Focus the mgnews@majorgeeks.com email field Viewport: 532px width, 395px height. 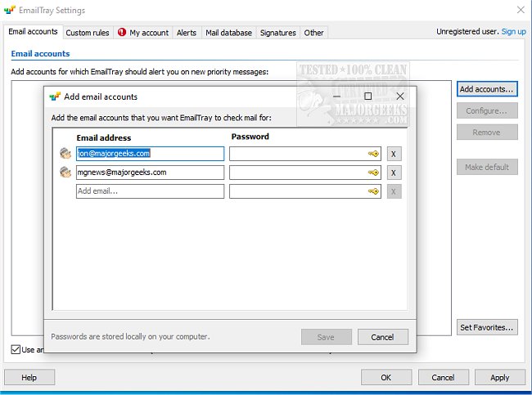tap(150, 173)
